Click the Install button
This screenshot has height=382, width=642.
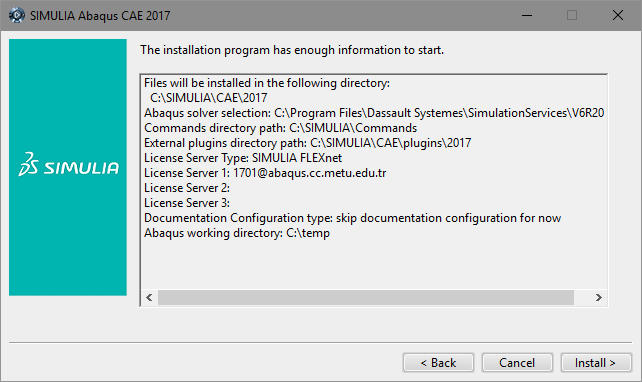click(x=596, y=363)
